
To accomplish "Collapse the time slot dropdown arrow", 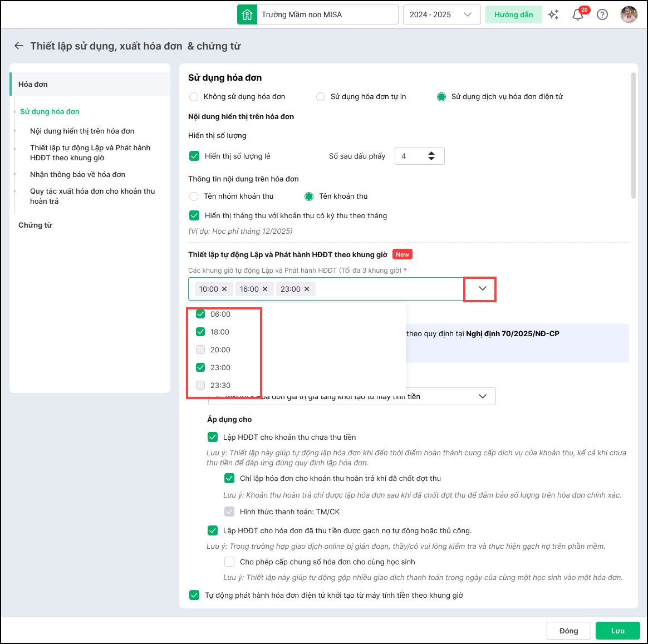I will point(482,289).
